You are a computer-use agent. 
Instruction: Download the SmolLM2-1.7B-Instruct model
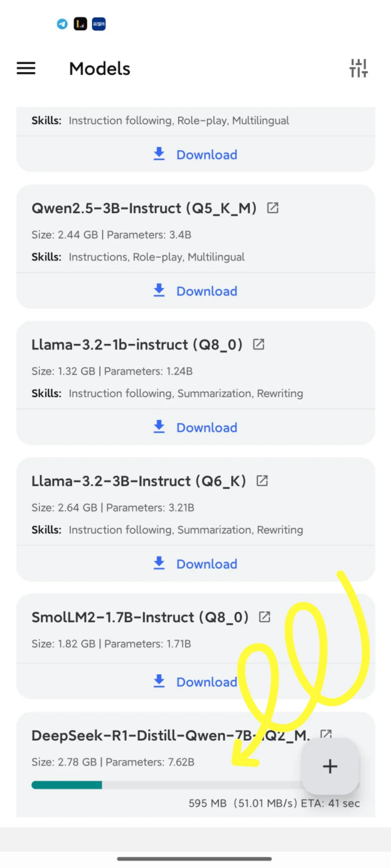tap(195, 682)
